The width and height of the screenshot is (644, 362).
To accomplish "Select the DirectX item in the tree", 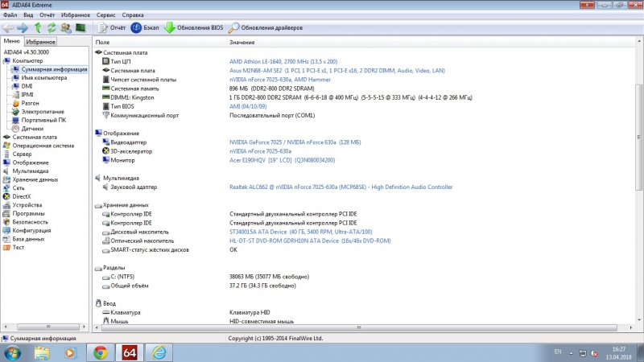I will coord(22,196).
